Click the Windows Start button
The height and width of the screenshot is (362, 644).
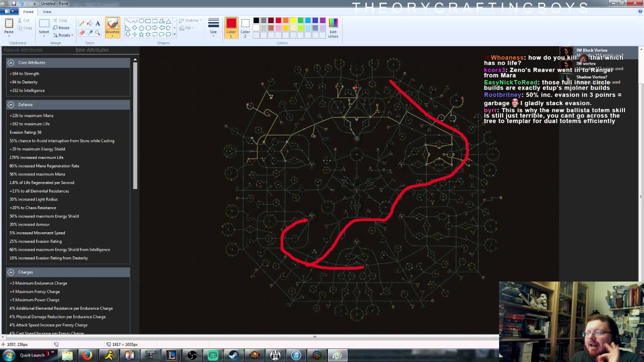coord(9,355)
